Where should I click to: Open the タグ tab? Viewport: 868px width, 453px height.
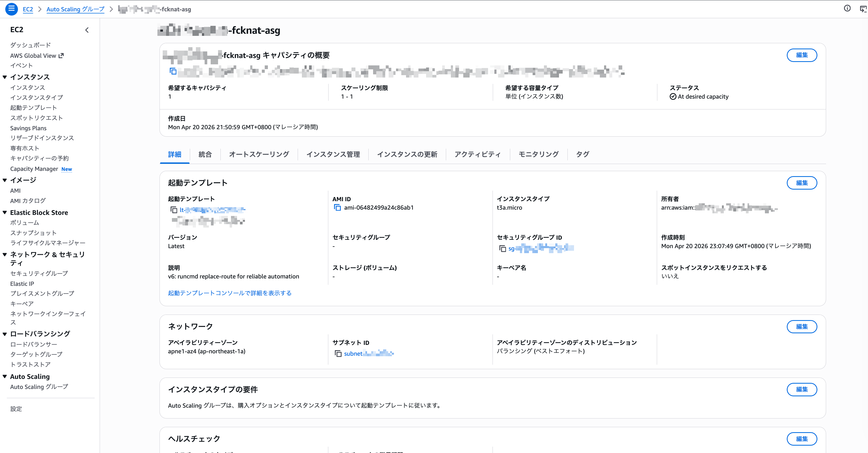pos(583,154)
